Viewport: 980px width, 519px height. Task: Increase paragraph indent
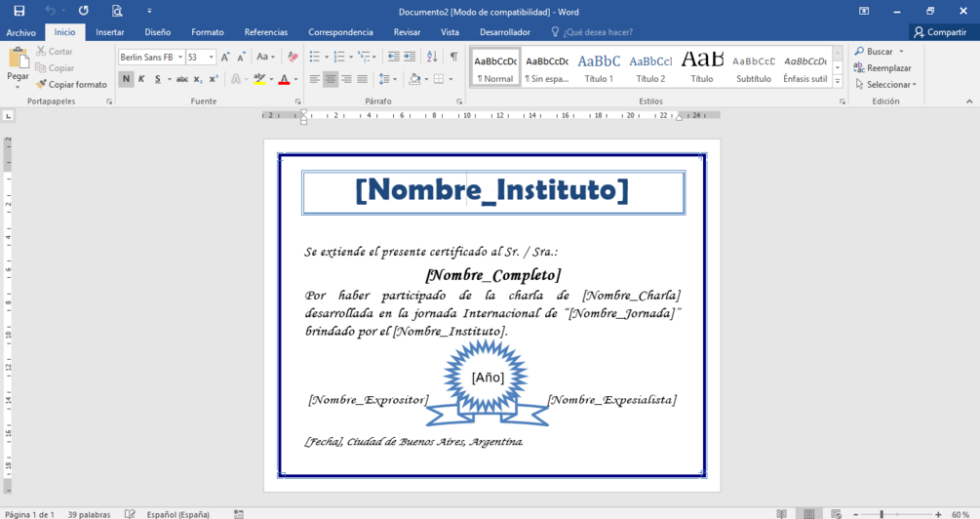tap(410, 57)
